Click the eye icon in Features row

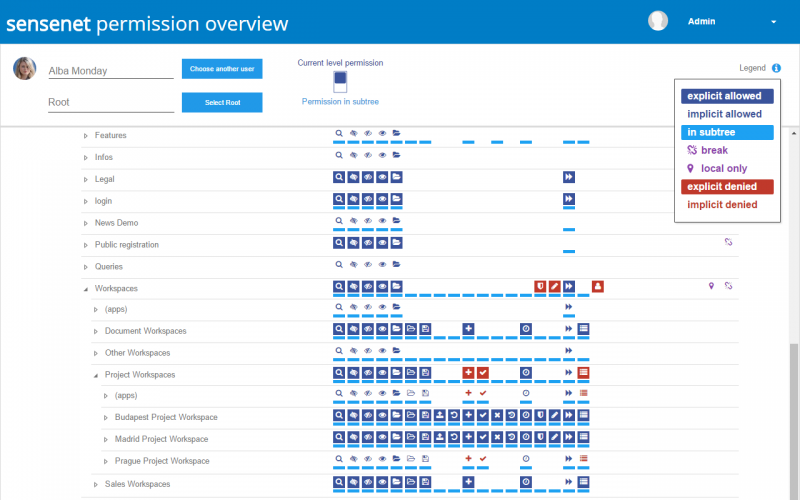click(382, 133)
